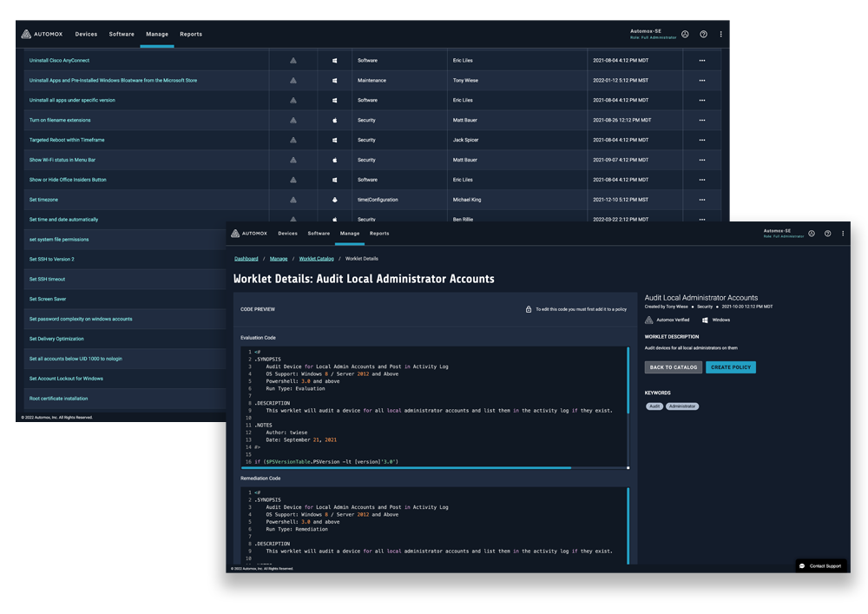Viewport: 868px width, 614px height.
Task: Click the Back to Catalog button
Action: [x=674, y=367]
